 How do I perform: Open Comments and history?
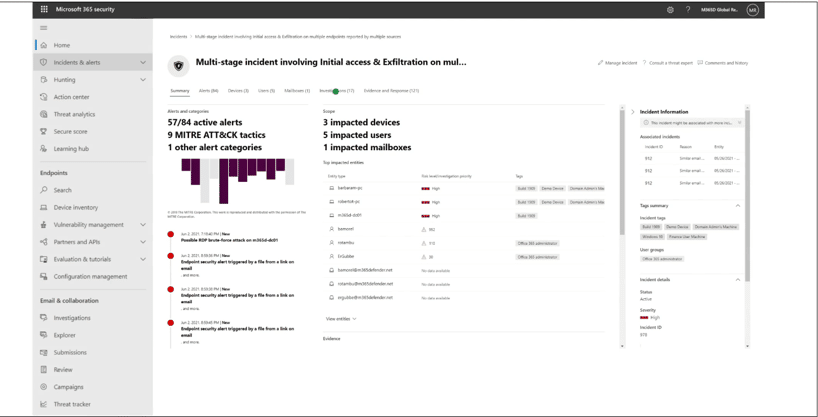coord(723,63)
